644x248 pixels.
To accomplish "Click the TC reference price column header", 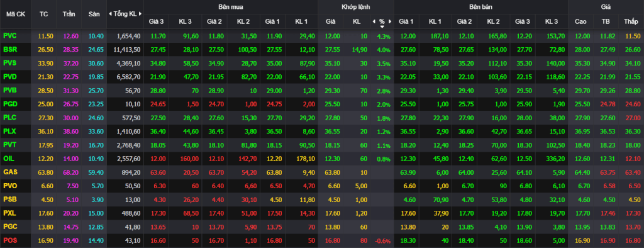I will pyautogui.click(x=43, y=14).
